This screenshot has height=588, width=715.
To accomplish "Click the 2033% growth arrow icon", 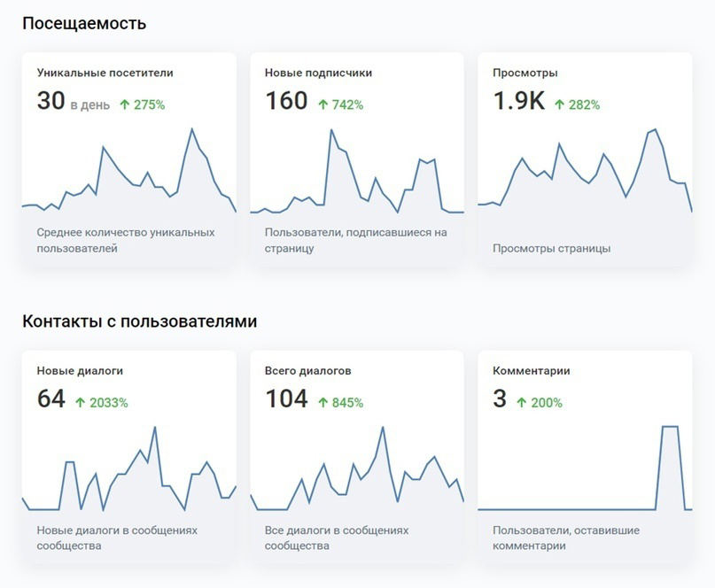I will coord(81,403).
